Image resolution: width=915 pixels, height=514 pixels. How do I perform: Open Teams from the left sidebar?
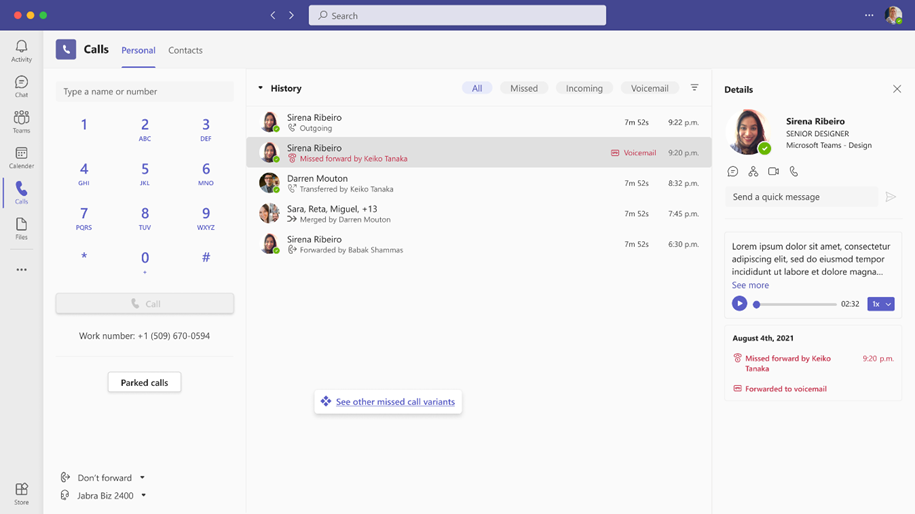(x=22, y=122)
